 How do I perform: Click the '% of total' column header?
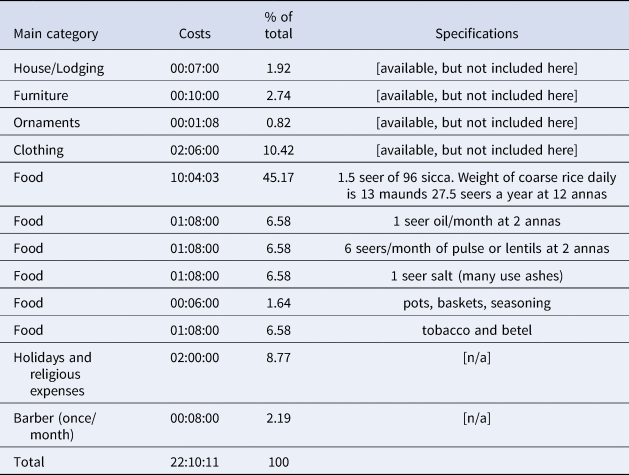[x=278, y=25]
